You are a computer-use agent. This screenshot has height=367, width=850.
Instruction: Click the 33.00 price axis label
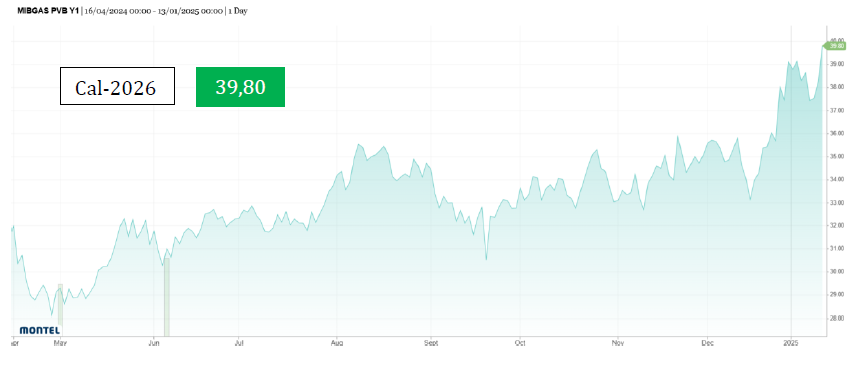click(x=837, y=203)
